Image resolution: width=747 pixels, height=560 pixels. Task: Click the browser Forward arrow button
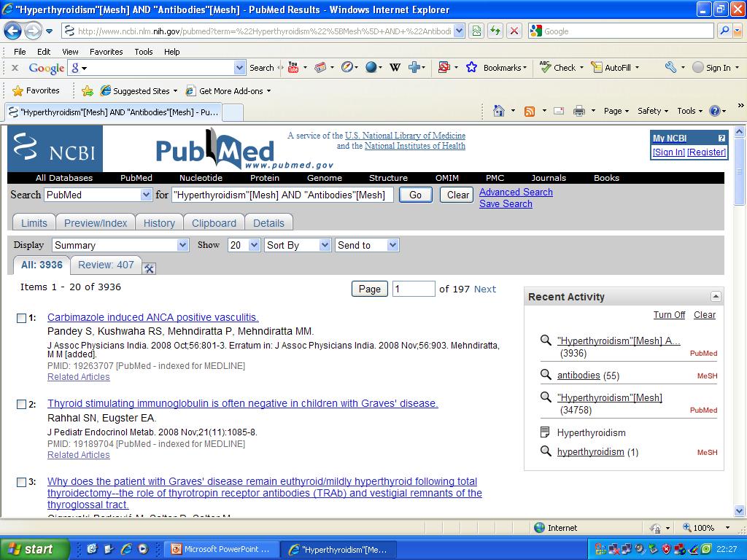click(x=32, y=31)
